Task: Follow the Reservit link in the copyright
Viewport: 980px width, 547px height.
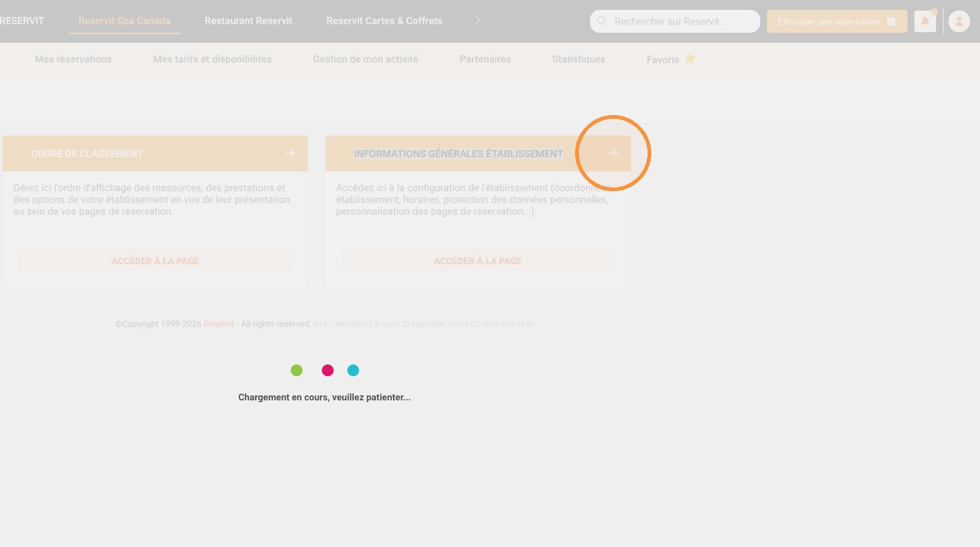Action: click(219, 324)
